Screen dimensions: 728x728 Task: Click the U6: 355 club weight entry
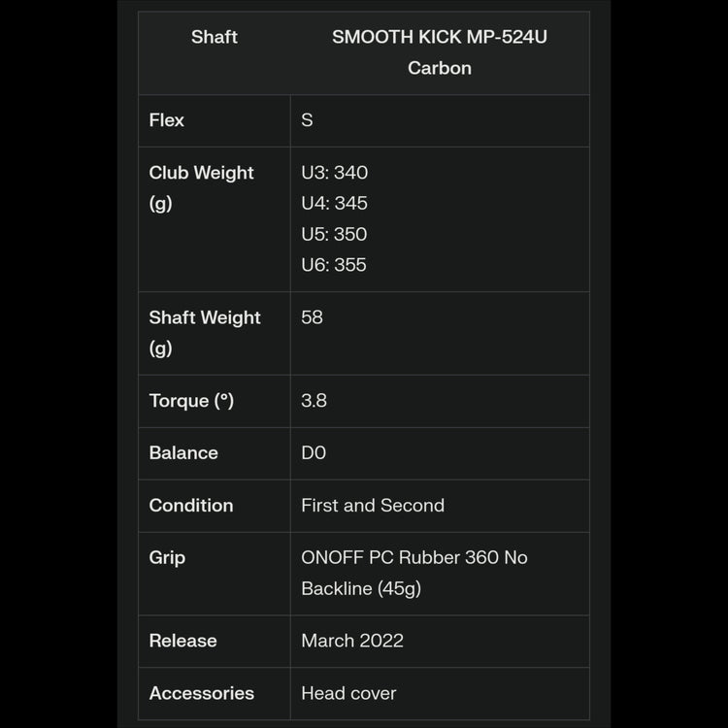pos(334,265)
